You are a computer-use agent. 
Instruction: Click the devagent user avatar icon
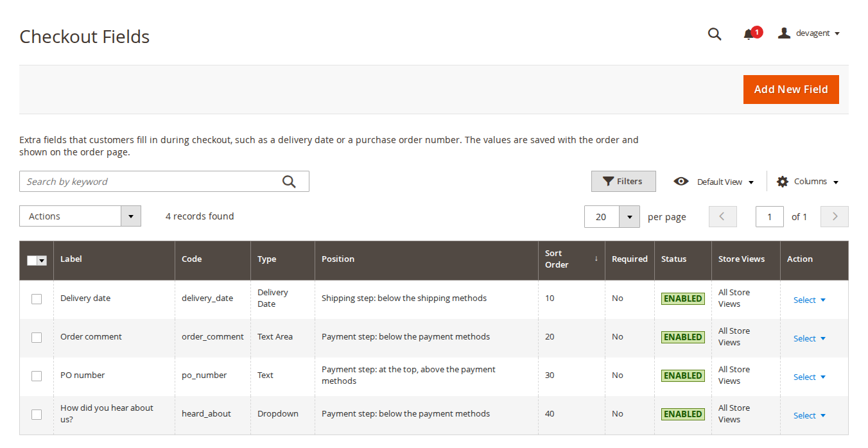click(x=784, y=33)
